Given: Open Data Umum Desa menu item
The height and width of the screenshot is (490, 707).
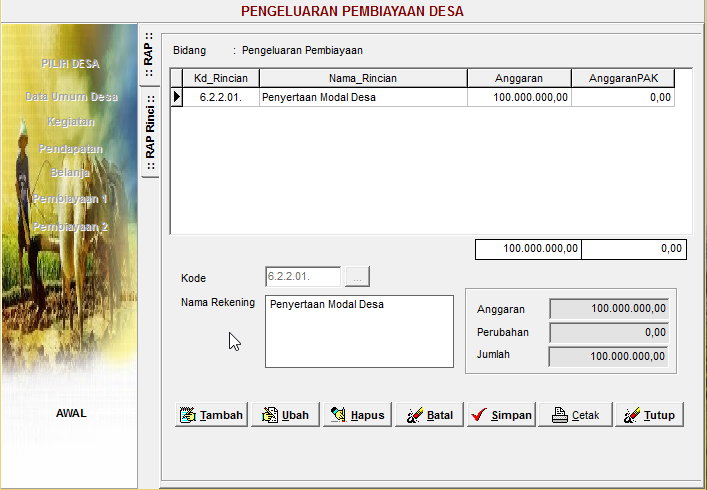Looking at the screenshot, I should pos(72,97).
